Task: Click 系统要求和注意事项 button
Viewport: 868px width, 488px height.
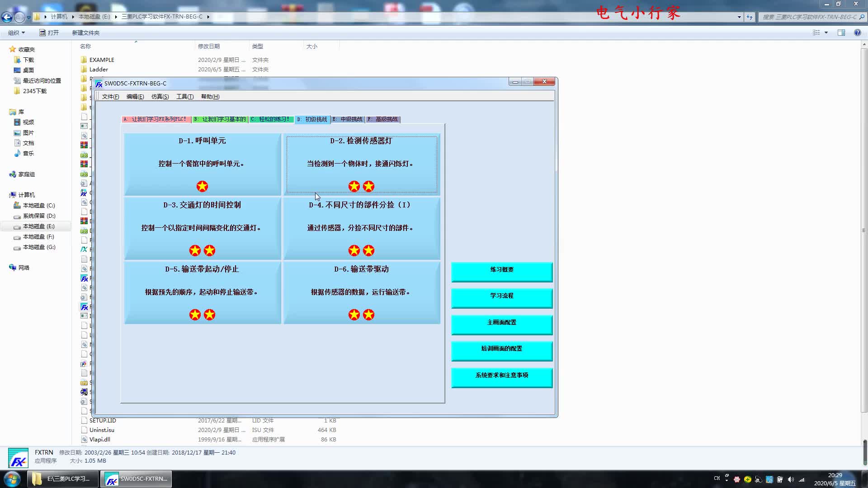Action: (502, 377)
